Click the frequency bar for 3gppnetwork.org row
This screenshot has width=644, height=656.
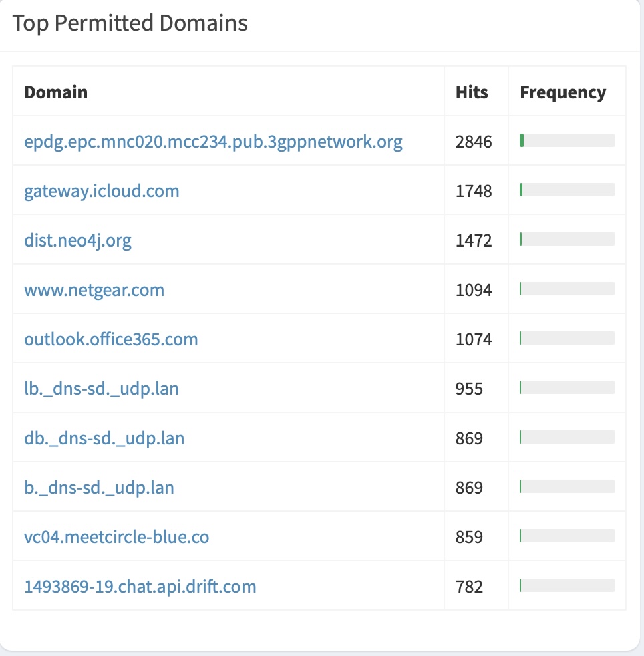[567, 140]
